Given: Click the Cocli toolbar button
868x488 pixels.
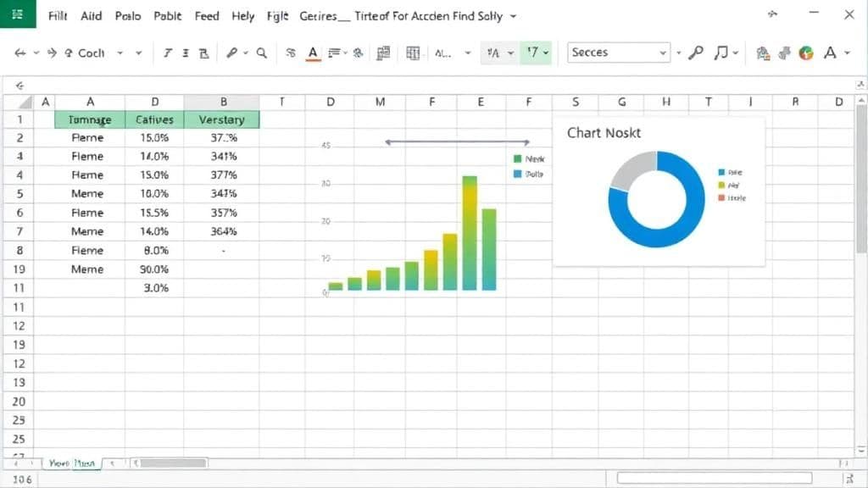Looking at the screenshot, I should (x=92, y=53).
